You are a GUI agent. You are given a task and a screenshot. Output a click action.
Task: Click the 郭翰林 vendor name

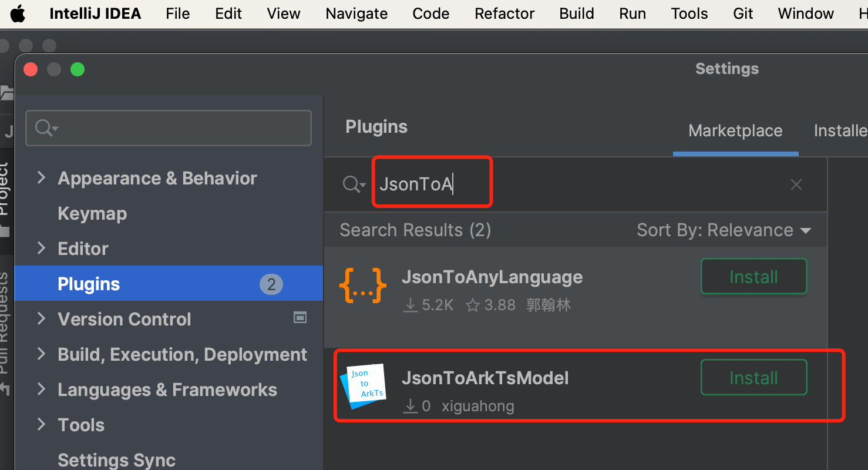point(549,305)
